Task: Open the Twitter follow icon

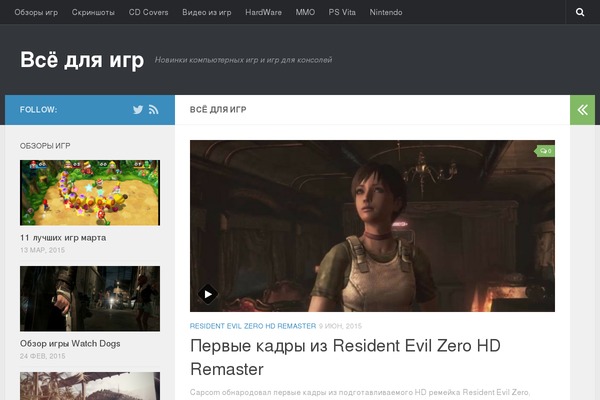Action: point(138,110)
